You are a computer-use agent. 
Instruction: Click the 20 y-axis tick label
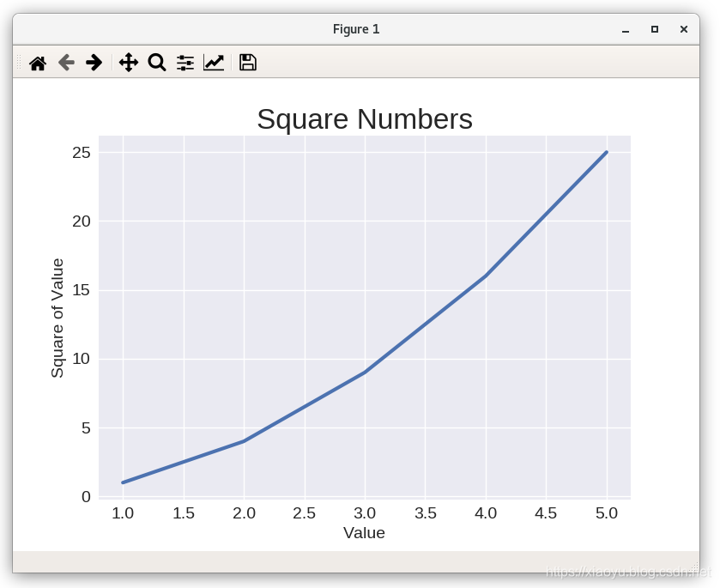click(x=82, y=221)
